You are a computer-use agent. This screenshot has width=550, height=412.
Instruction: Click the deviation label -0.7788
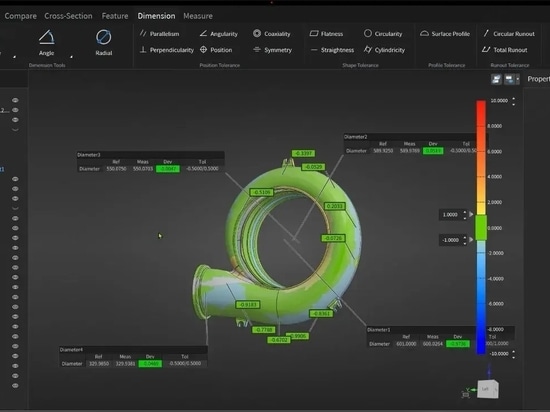tap(264, 330)
